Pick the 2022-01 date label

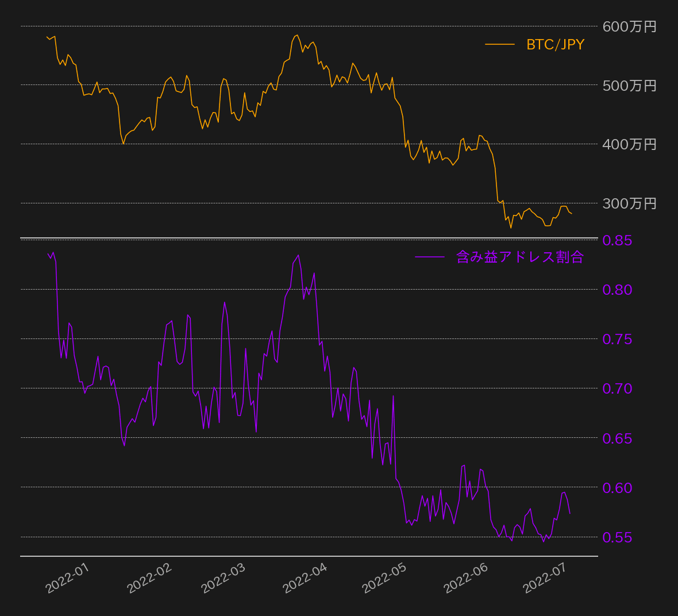pos(67,578)
